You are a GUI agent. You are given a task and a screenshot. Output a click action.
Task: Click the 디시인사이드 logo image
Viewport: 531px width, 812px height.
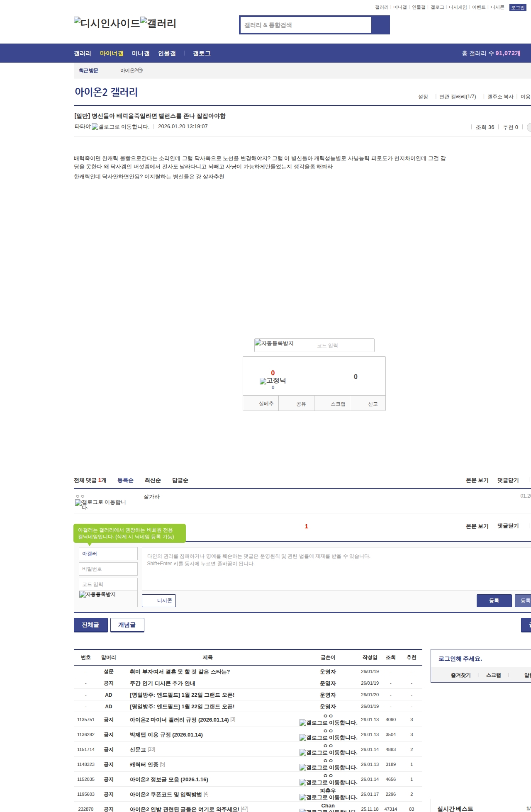click(x=107, y=23)
